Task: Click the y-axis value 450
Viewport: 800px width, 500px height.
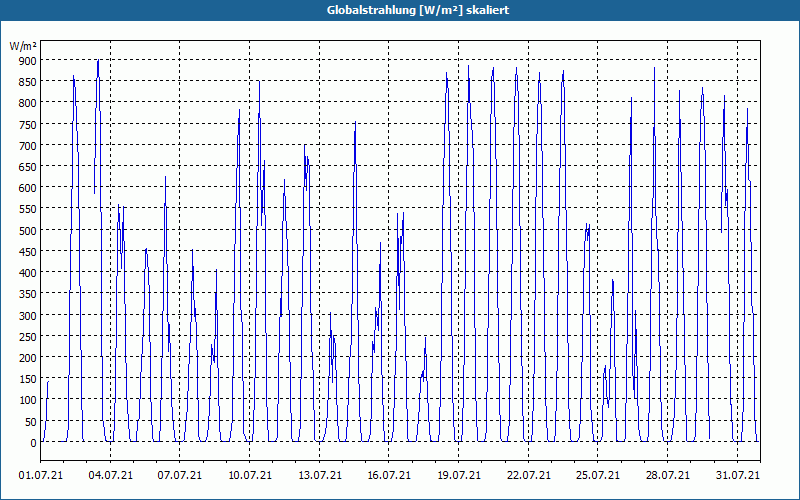Action: click(28, 252)
